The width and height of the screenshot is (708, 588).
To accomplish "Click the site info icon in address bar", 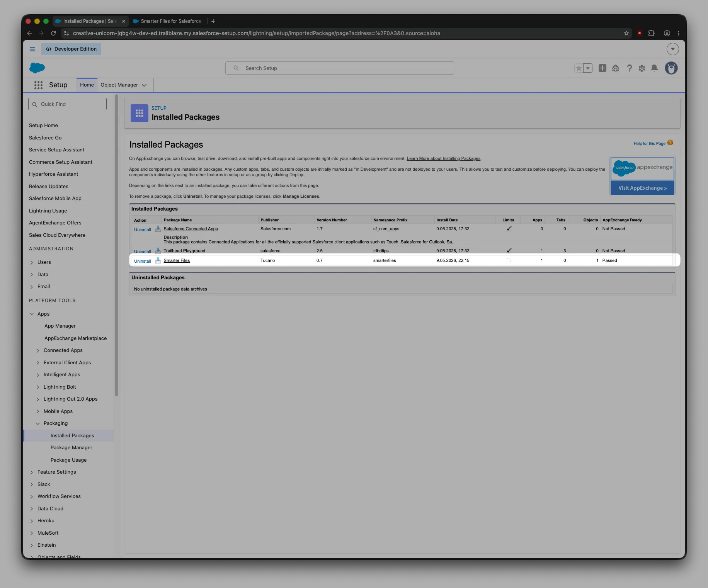I will [66, 33].
